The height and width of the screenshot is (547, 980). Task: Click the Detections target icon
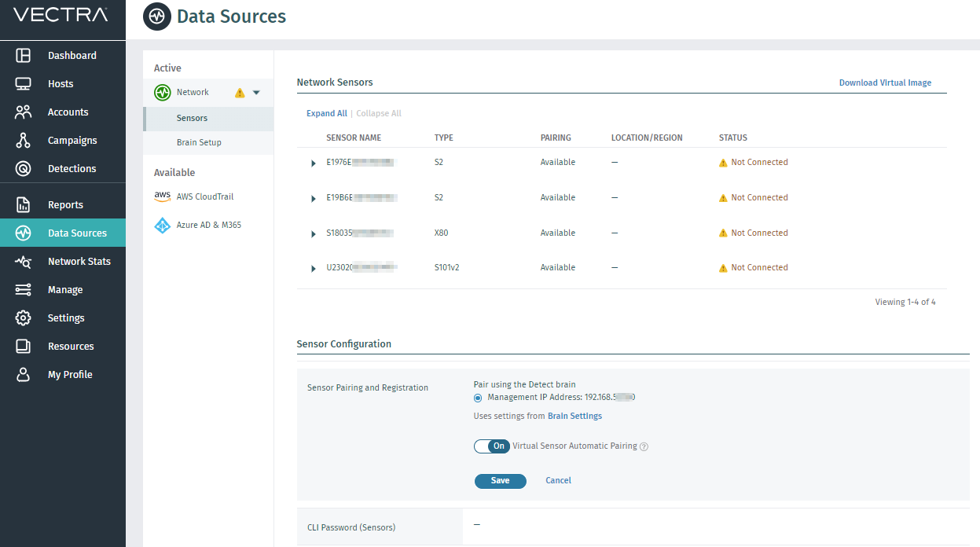[24, 169]
